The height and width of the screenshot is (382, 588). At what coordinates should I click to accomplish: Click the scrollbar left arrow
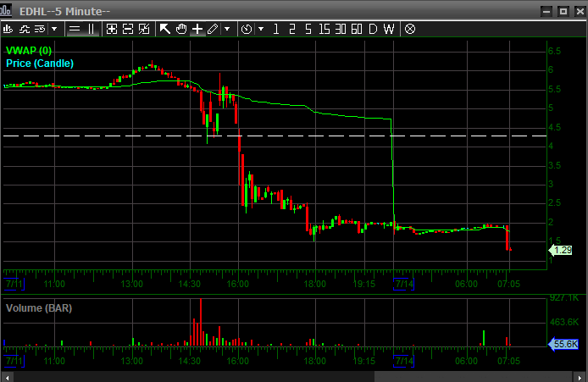(7, 378)
